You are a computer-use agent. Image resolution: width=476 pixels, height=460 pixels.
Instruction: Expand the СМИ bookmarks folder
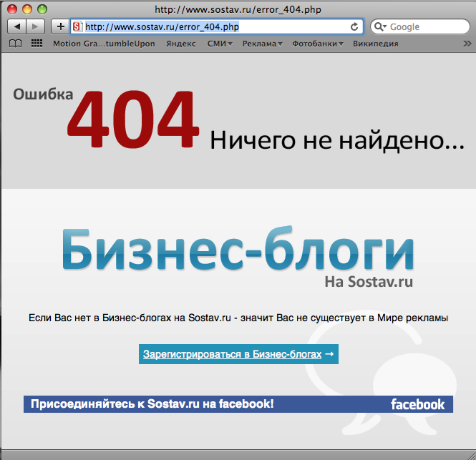[x=220, y=44]
